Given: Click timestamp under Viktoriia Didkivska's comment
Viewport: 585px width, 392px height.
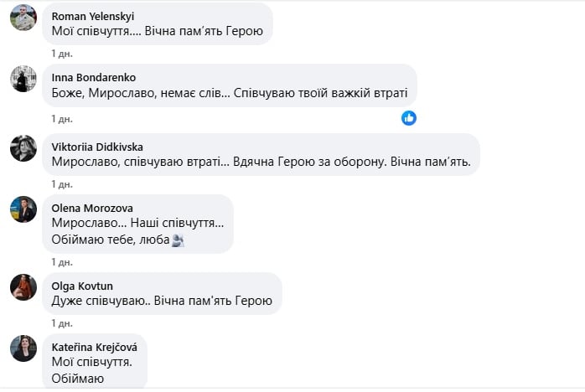Looking at the screenshot, I should [x=61, y=183].
